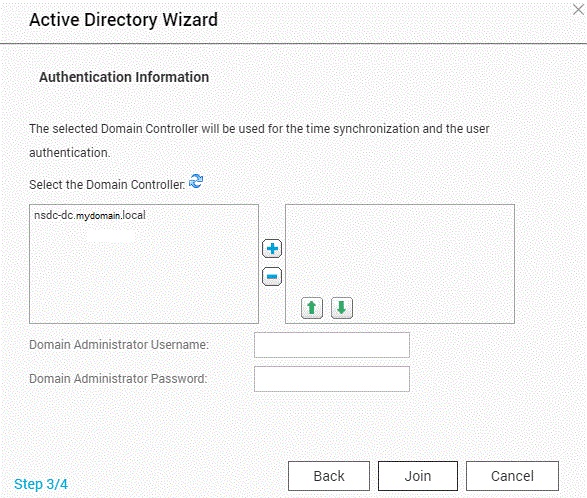Image resolution: width=587 pixels, height=498 pixels.
Task: Move controller down with green arrow
Action: tap(342, 308)
